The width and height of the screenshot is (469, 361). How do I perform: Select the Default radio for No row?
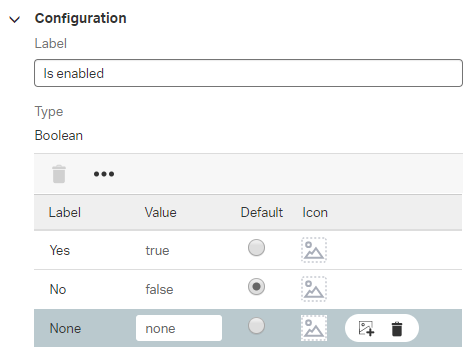tap(256, 287)
